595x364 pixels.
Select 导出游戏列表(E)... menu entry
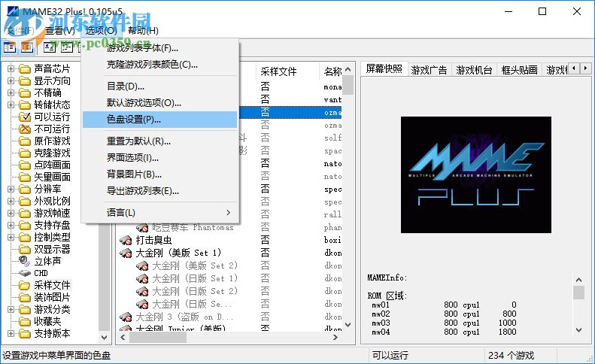(x=159, y=191)
